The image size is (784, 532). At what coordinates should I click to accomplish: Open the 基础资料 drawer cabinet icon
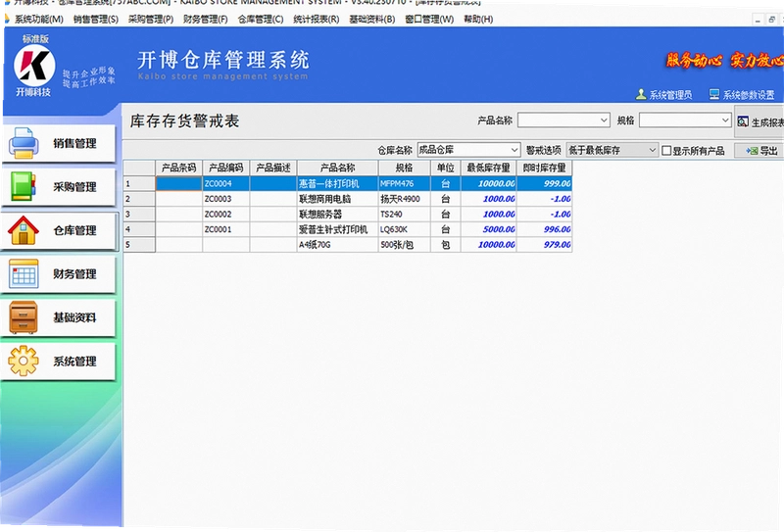[23, 317]
